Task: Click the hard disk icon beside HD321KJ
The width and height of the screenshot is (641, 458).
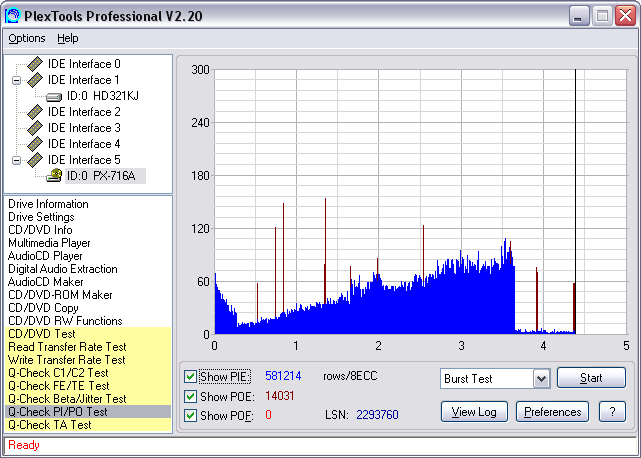Action: tap(54, 97)
